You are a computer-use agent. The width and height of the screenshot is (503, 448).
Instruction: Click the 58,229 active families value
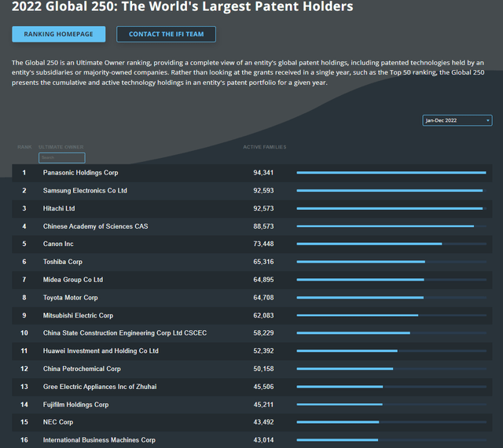click(x=263, y=333)
